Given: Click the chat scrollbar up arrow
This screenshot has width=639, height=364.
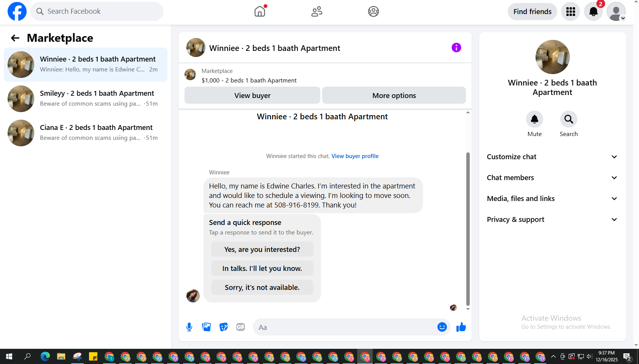Looking at the screenshot, I should 468,112.
